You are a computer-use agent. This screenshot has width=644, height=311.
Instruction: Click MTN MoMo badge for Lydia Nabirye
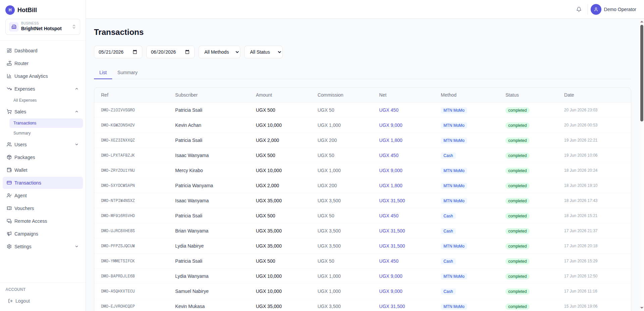(x=454, y=246)
